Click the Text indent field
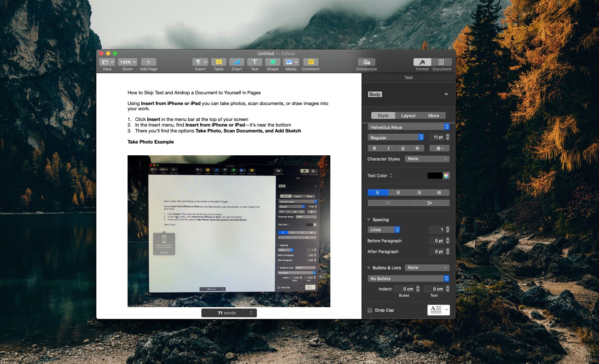 (434, 289)
